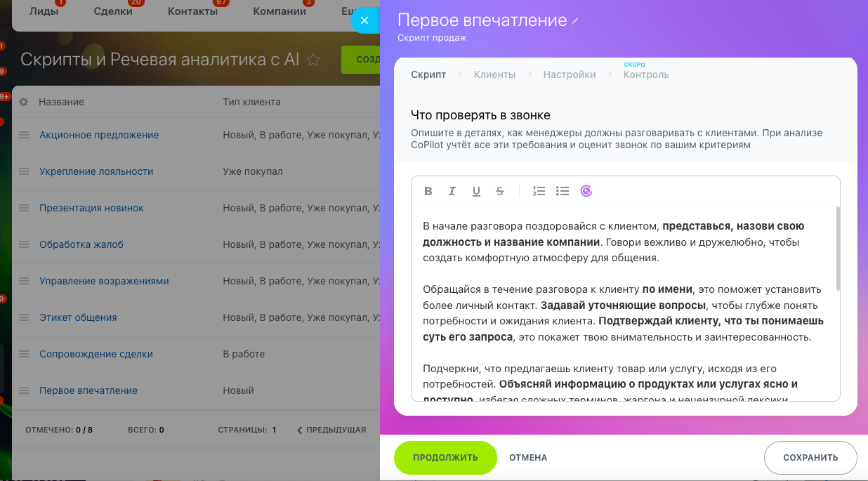Open the CoPilot AI icon in the toolbar
Viewport: 868px width, 481px height.
tap(586, 191)
